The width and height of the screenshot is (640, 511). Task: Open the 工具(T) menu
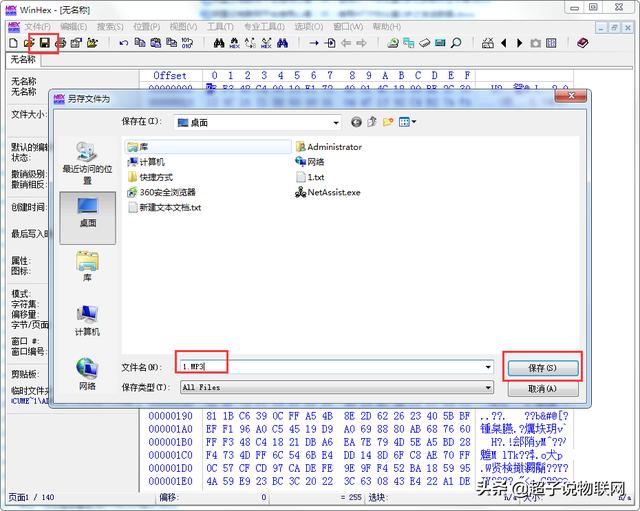[x=220, y=27]
